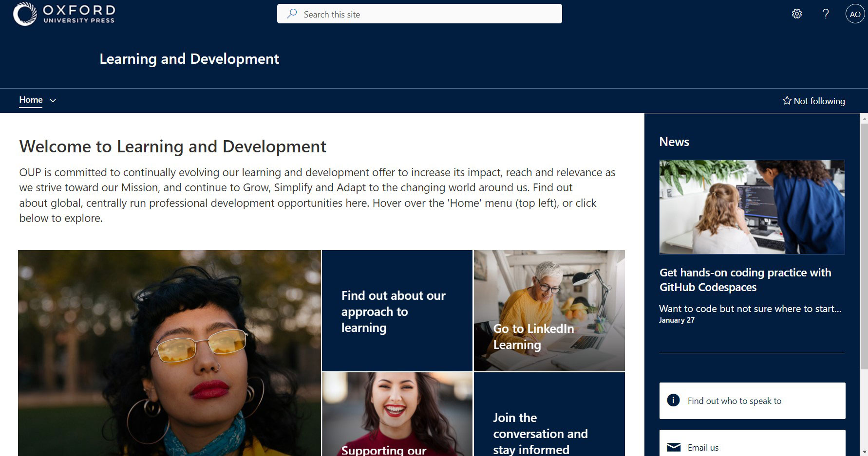Image resolution: width=868 pixels, height=456 pixels.
Task: Open the settings gear menu
Action: tap(797, 14)
